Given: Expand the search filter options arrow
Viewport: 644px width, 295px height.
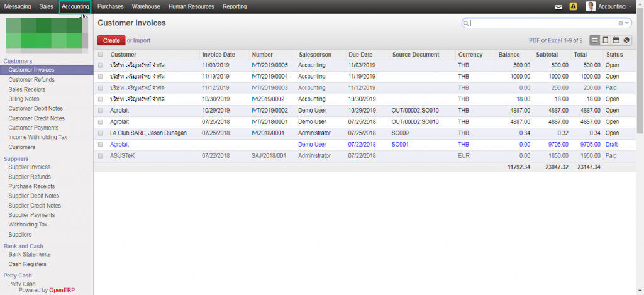Looking at the screenshot, I should [x=627, y=23].
